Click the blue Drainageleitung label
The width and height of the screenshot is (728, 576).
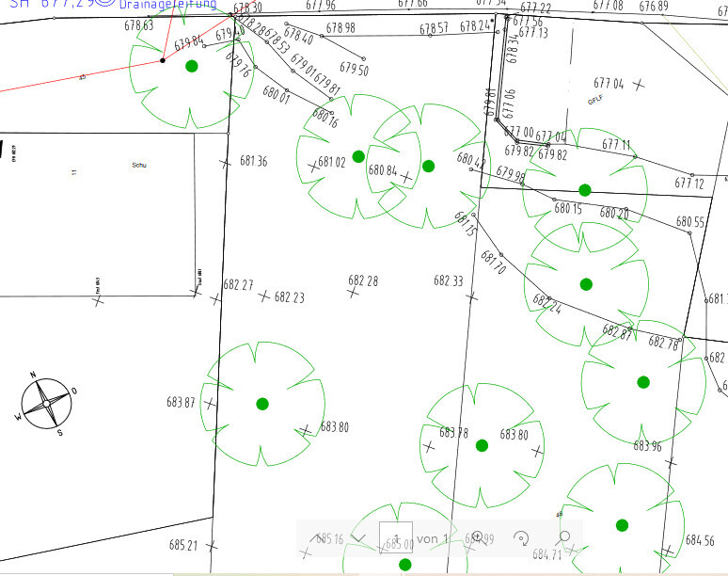167,5
